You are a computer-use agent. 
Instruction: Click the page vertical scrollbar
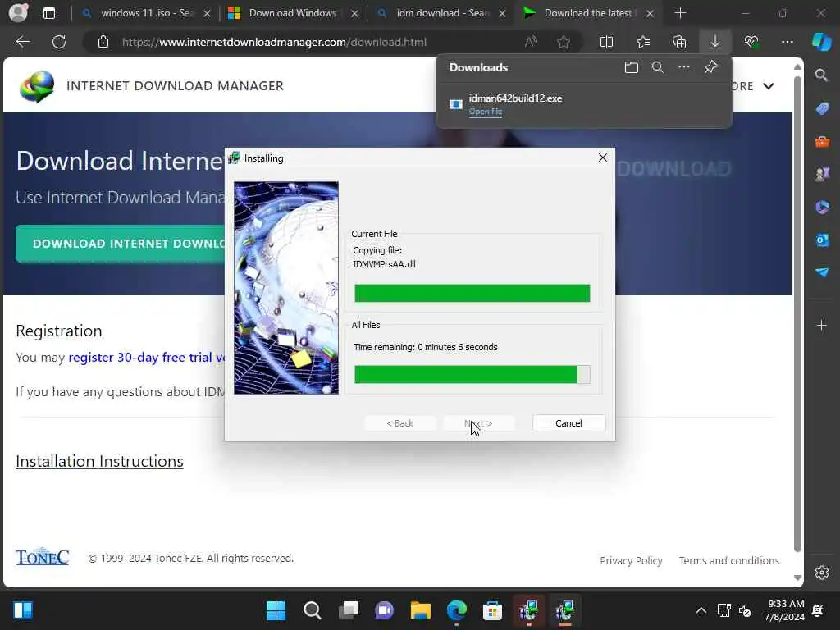[797, 313]
